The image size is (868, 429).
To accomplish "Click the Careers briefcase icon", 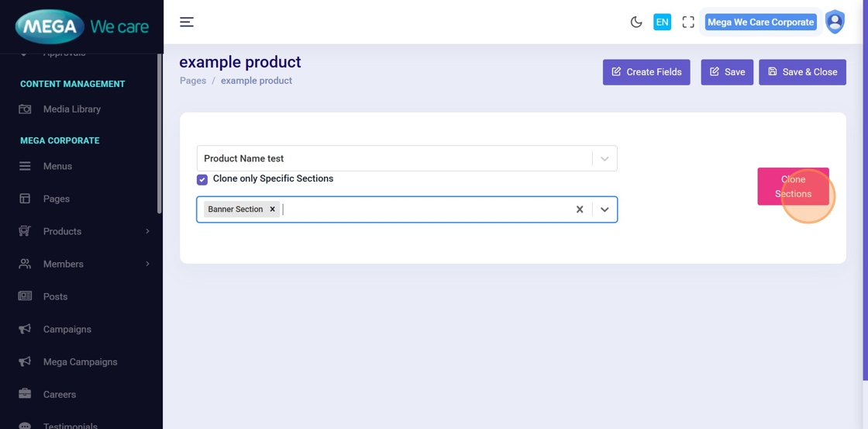I will [25, 394].
